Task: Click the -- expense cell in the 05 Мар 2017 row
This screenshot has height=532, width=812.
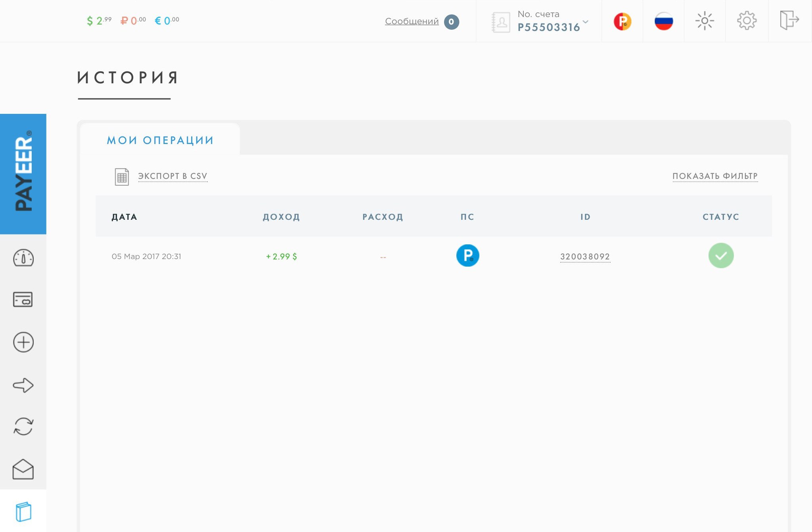Action: click(383, 257)
